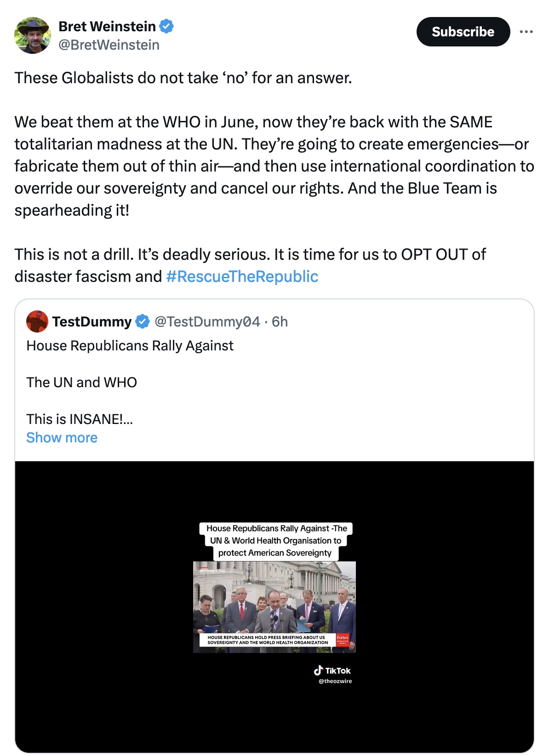Screen dimensions: 549x756
Task: Click the video caption overlay headline
Action: pos(275,540)
